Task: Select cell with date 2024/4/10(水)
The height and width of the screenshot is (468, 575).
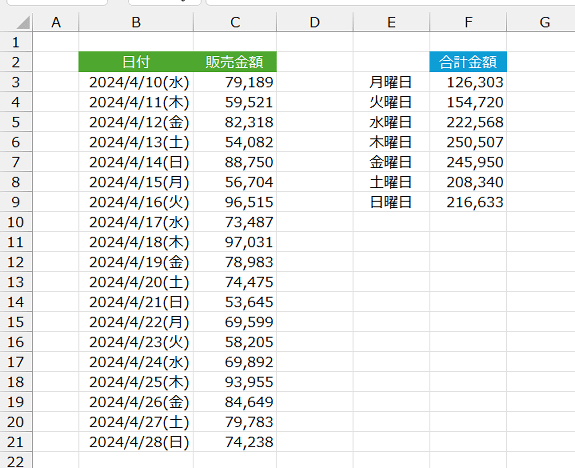Action: click(136, 82)
